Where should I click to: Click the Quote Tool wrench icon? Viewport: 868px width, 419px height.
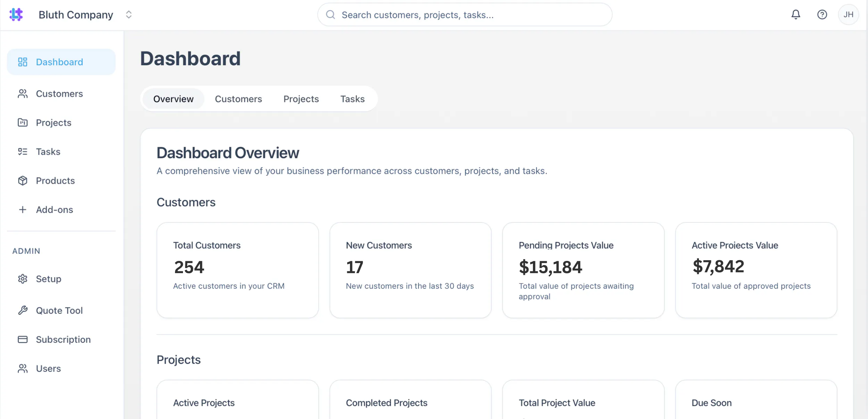pyautogui.click(x=23, y=310)
